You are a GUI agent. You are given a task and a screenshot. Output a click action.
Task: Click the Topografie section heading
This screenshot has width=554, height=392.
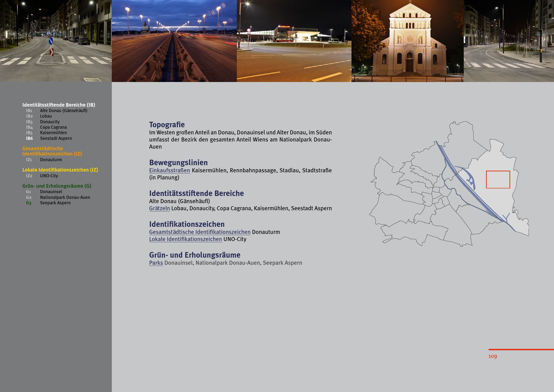click(x=167, y=125)
